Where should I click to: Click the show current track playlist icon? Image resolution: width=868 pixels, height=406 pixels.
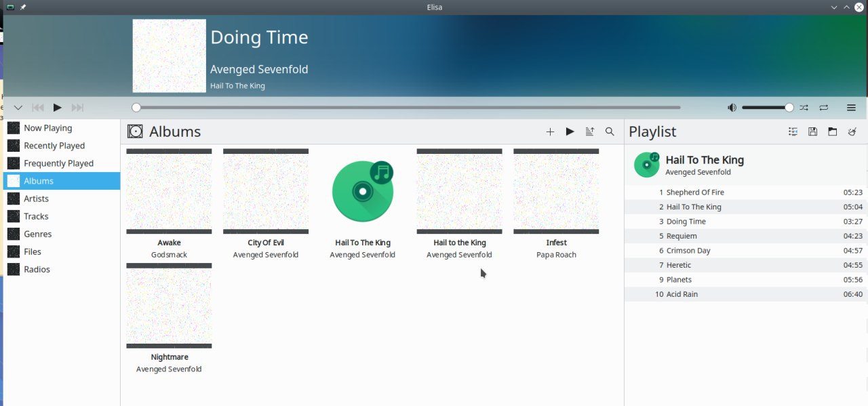[x=793, y=131]
